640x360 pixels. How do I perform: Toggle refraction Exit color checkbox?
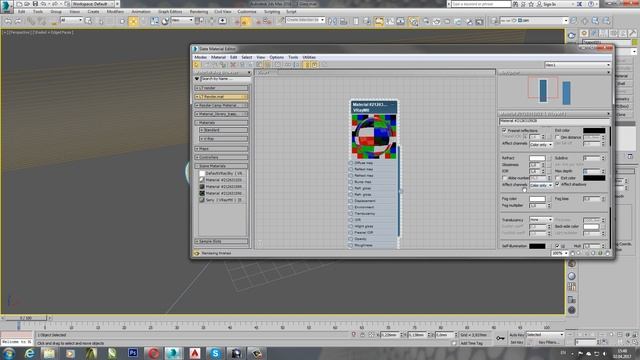558,178
